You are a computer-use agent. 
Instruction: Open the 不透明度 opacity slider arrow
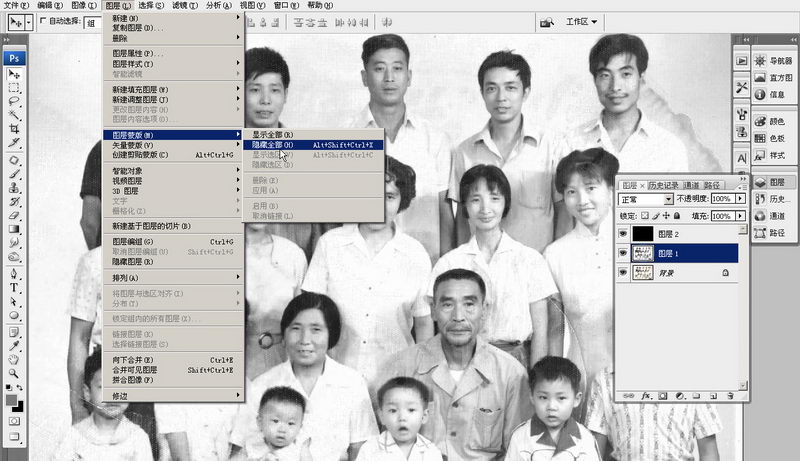740,199
